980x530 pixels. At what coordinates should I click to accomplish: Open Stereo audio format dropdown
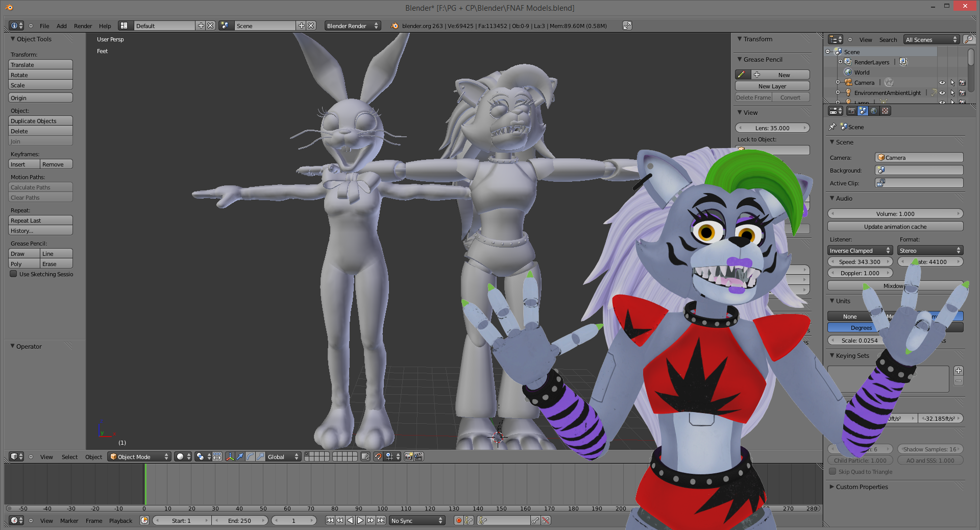(930, 250)
